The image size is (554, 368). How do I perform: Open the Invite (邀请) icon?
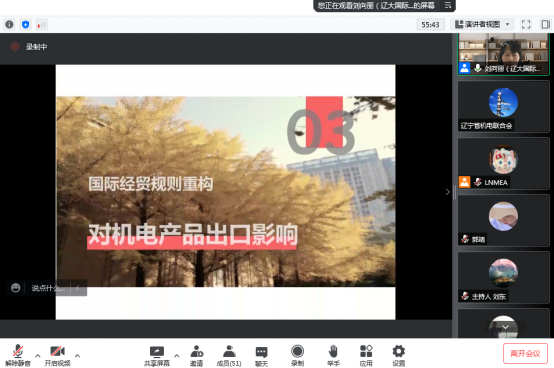coord(196,356)
